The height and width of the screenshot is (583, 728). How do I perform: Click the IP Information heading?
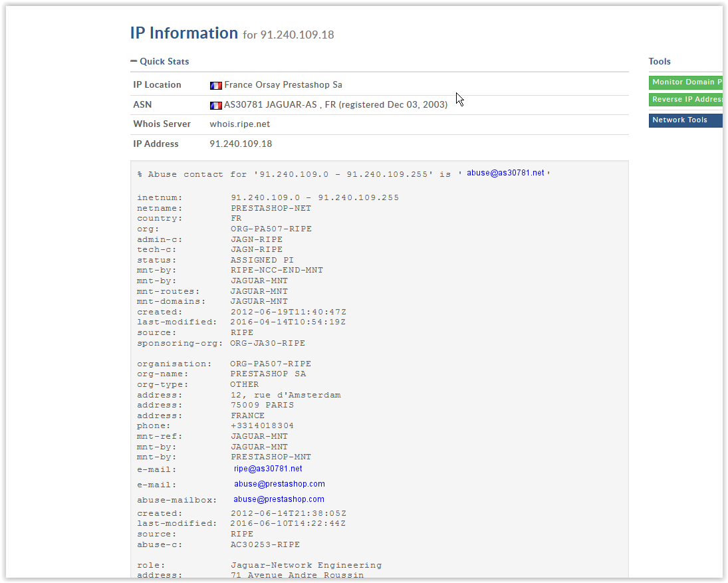click(184, 33)
